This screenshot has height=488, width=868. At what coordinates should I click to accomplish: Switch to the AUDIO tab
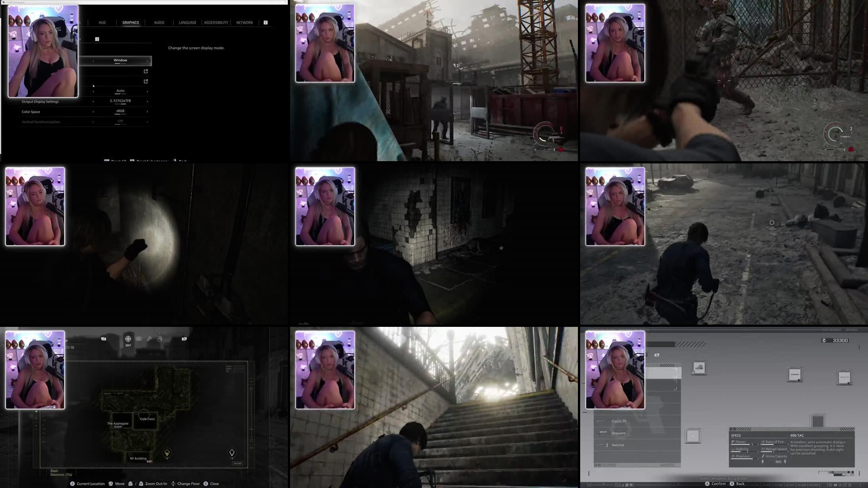159,22
